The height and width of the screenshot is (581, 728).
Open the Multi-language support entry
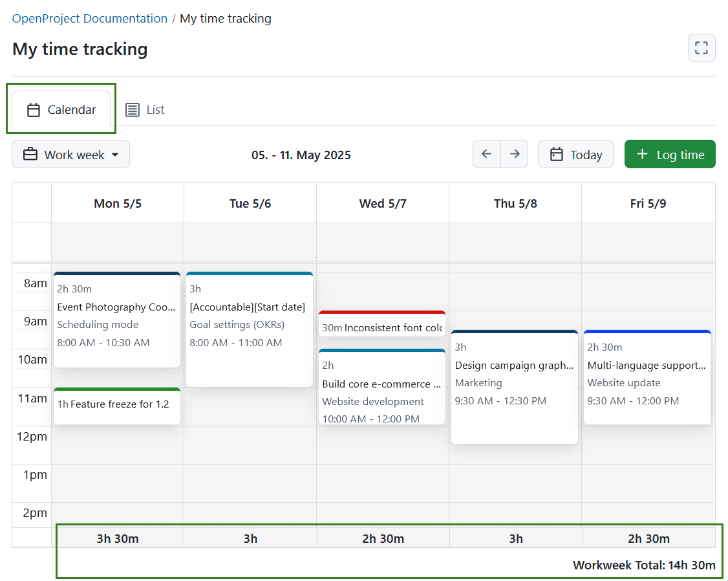[647, 378]
